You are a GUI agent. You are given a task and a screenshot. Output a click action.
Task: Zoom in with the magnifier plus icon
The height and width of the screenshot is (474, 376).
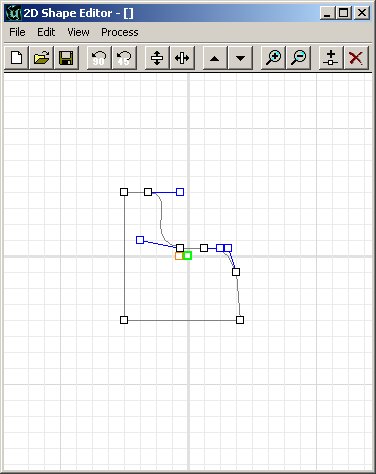(273, 58)
